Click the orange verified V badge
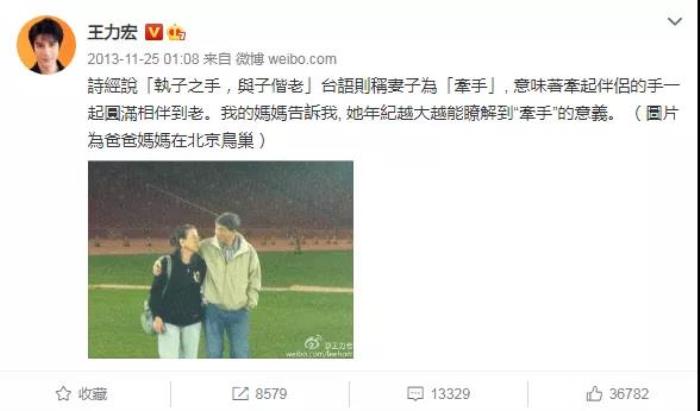700x411 pixels. click(x=154, y=33)
